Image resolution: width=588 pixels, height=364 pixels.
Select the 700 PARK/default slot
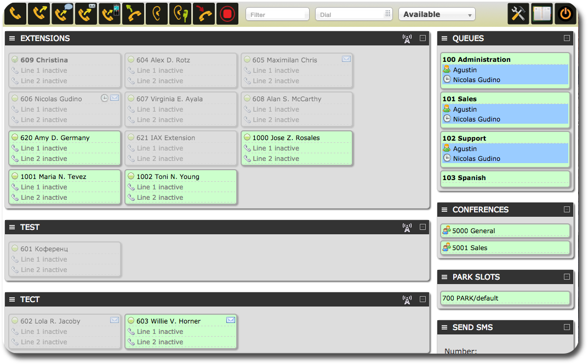tap(505, 298)
